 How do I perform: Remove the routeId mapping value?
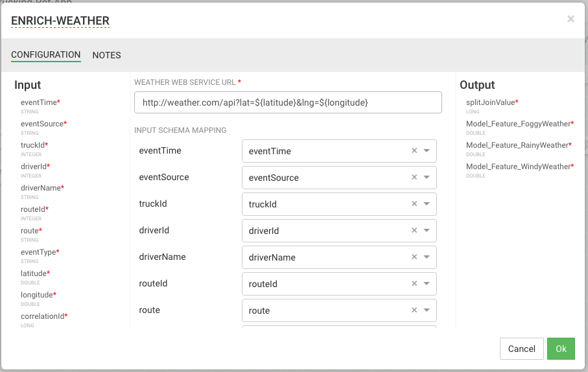(x=414, y=284)
